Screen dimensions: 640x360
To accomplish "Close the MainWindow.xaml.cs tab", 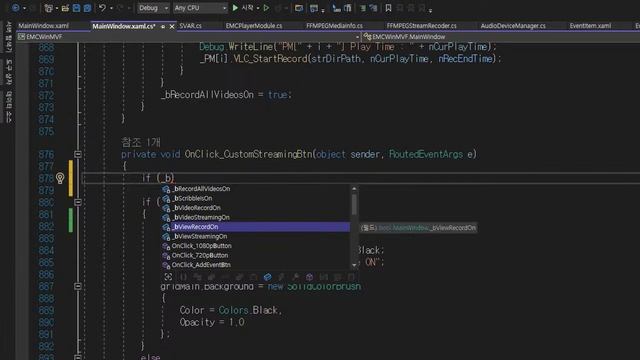I will 172,27.
